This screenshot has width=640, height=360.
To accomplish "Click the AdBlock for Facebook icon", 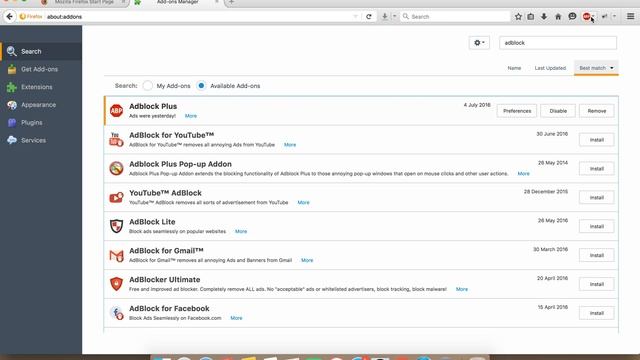I will [x=116, y=313].
